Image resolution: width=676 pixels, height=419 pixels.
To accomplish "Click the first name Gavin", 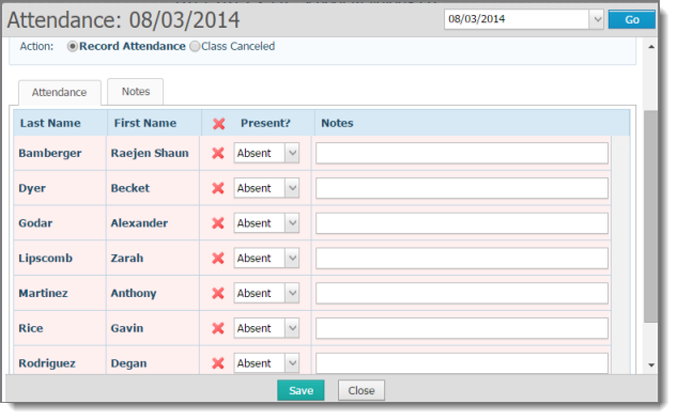I will (x=127, y=328).
